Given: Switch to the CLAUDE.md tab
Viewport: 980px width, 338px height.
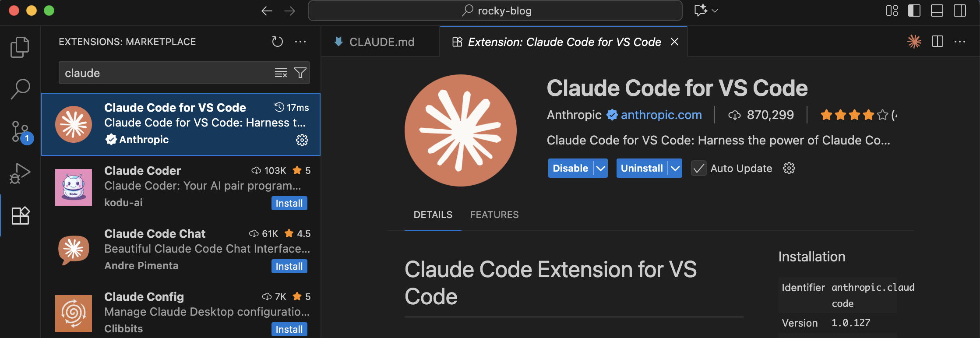Looking at the screenshot, I should point(380,42).
